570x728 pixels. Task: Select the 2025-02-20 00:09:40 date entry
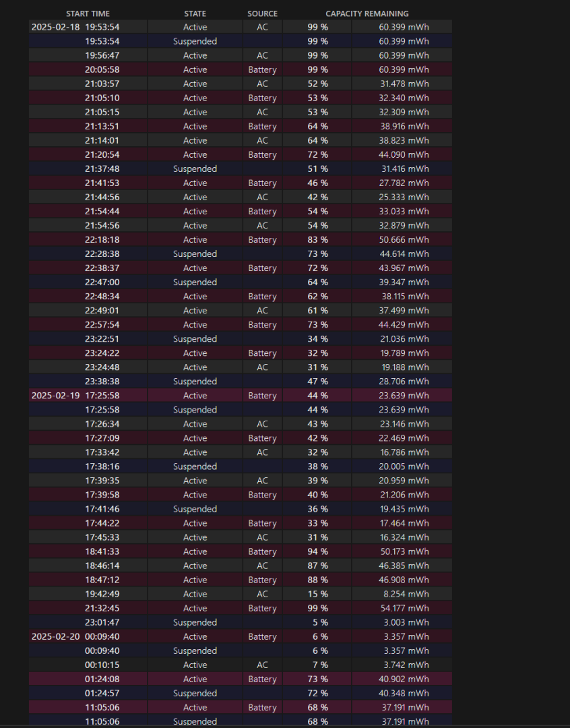(x=75, y=636)
